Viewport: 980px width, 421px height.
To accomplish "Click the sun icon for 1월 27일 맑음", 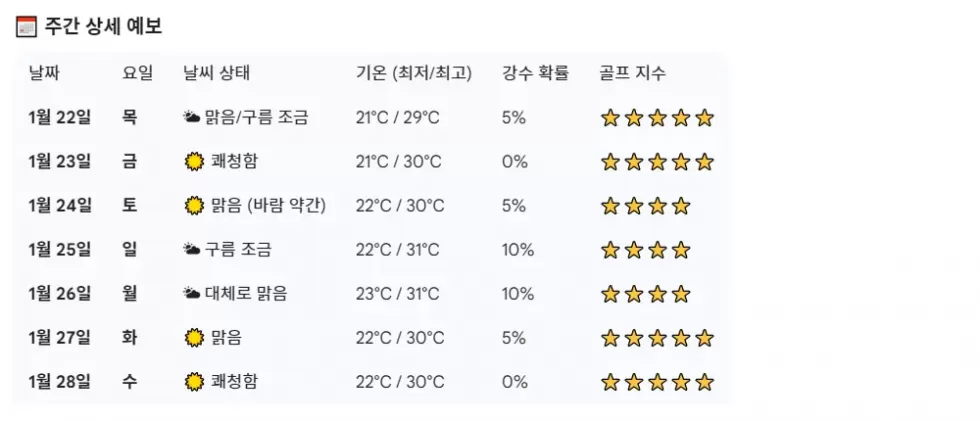I will point(194,338).
